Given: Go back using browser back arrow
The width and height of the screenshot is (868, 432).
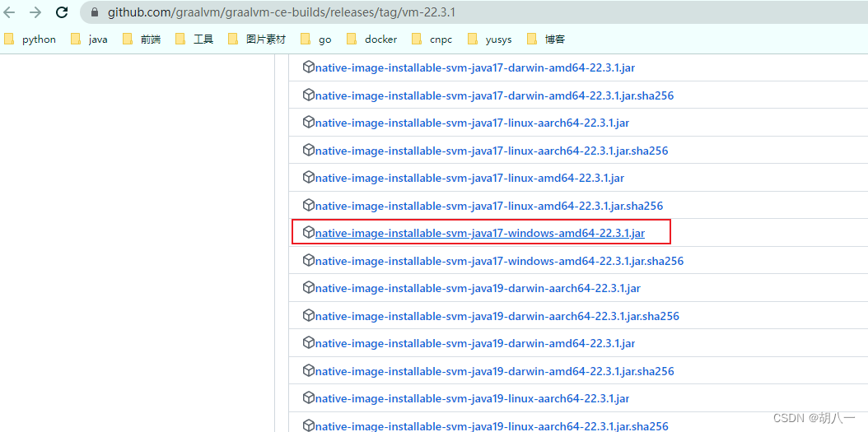Looking at the screenshot, I should pyautogui.click(x=10, y=12).
